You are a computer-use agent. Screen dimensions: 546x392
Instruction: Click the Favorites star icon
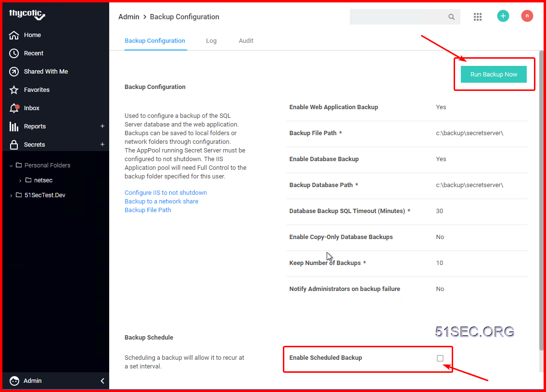[14, 90]
